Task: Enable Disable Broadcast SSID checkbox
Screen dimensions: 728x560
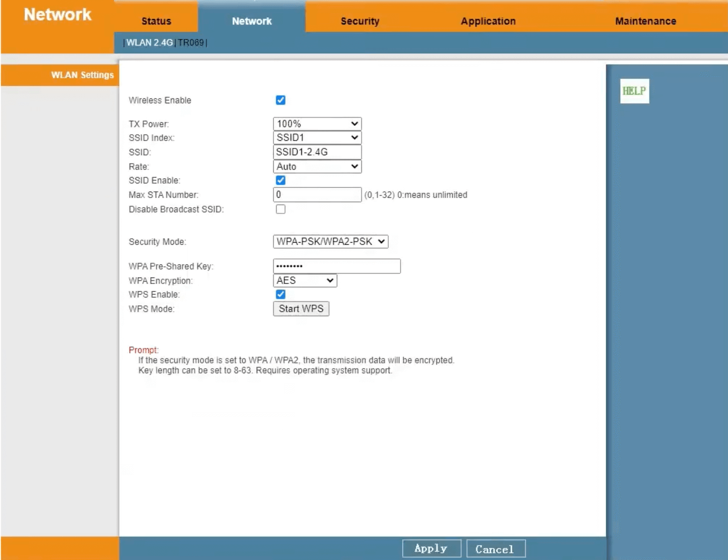Action: pyautogui.click(x=281, y=209)
